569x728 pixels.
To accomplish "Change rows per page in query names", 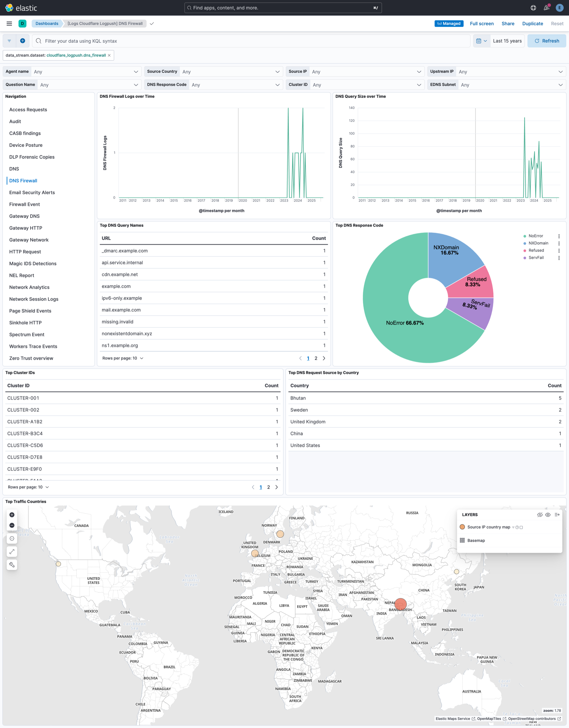I will (123, 358).
